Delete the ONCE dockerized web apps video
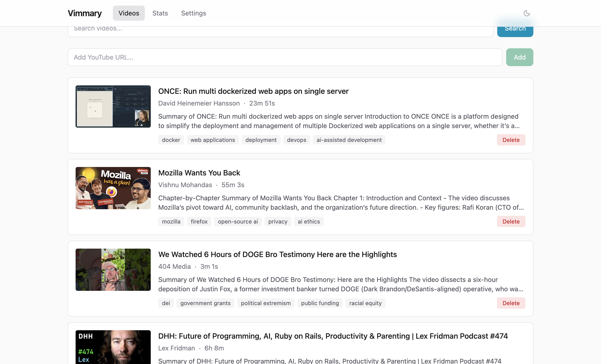Screen dimensions: 601x364 (x=511, y=140)
